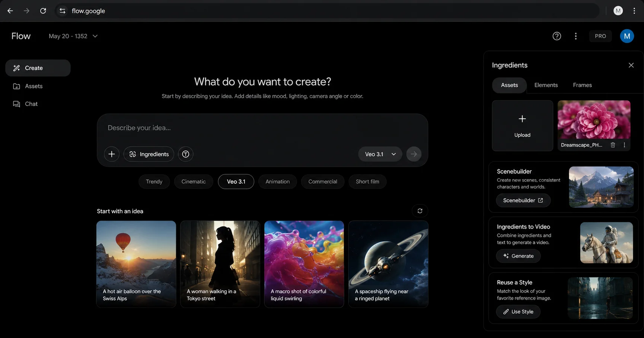Click the Scenebuilder button
Viewport: 644px width, 338px height.
point(523,200)
